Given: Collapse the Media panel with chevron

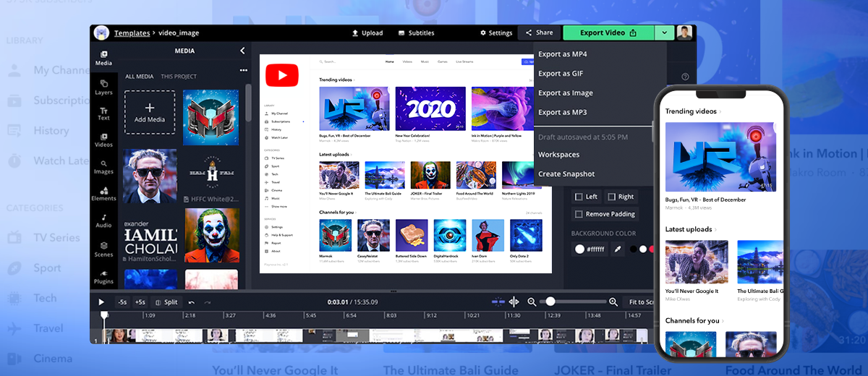Looking at the screenshot, I should pyautogui.click(x=242, y=51).
